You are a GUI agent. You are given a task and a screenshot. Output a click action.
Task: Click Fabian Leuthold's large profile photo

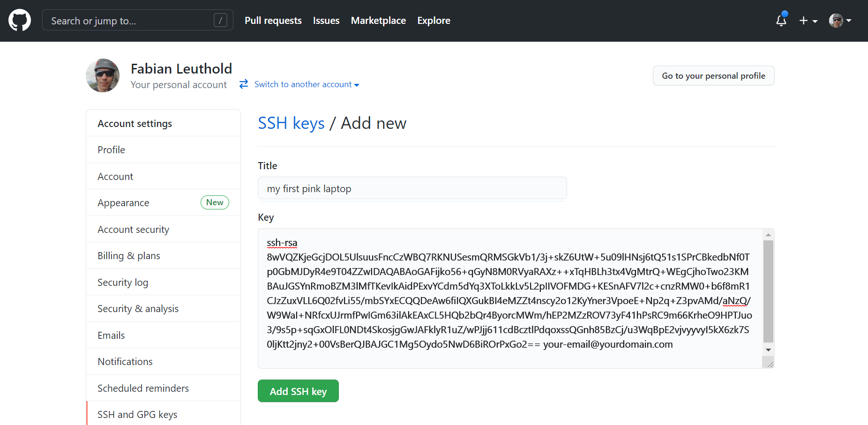pos(103,75)
